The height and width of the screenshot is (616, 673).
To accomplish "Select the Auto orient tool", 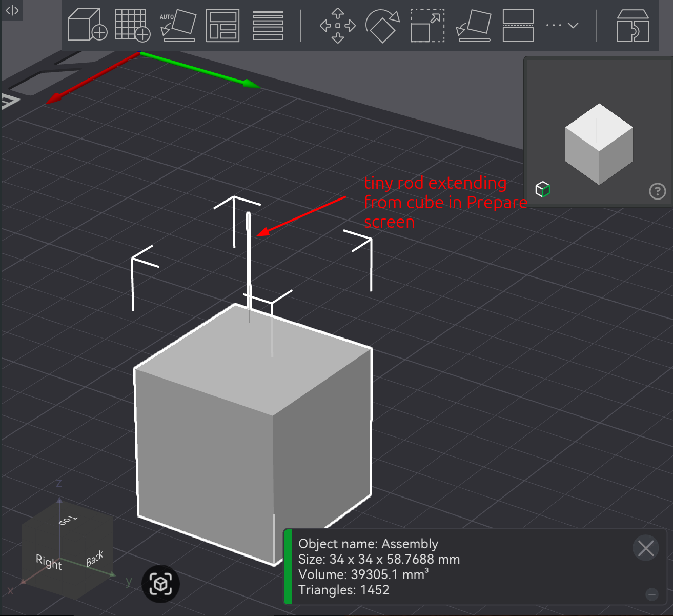I will (x=178, y=25).
